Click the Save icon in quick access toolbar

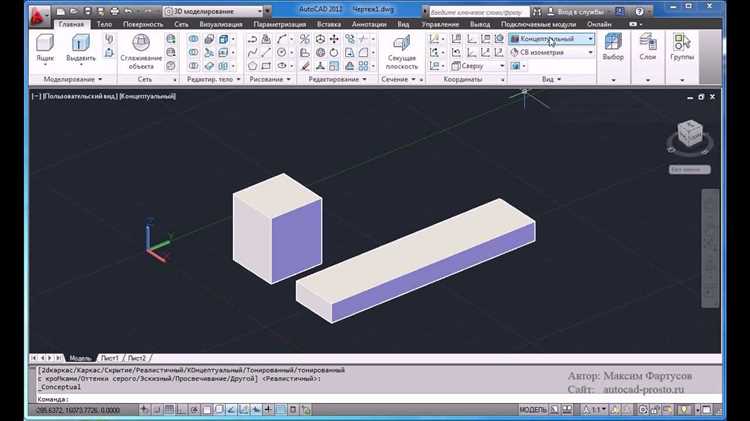pyautogui.click(x=87, y=11)
